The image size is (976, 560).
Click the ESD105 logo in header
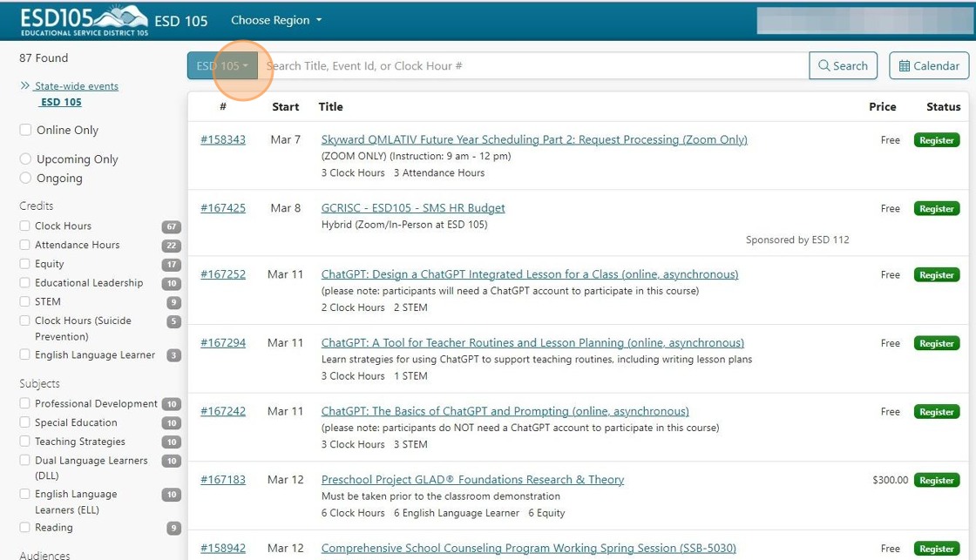[84, 21]
